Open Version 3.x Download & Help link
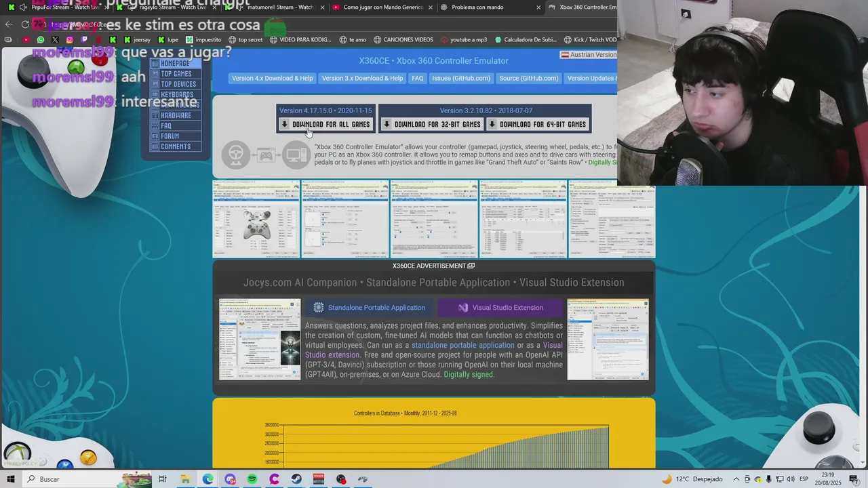868x488 pixels. (362, 78)
